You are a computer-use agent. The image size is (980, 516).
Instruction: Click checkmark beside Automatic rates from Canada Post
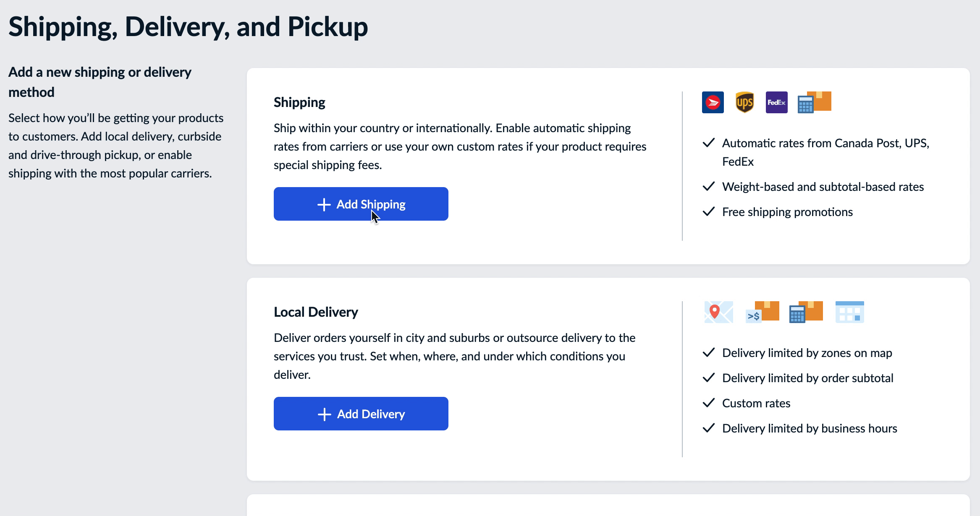709,143
